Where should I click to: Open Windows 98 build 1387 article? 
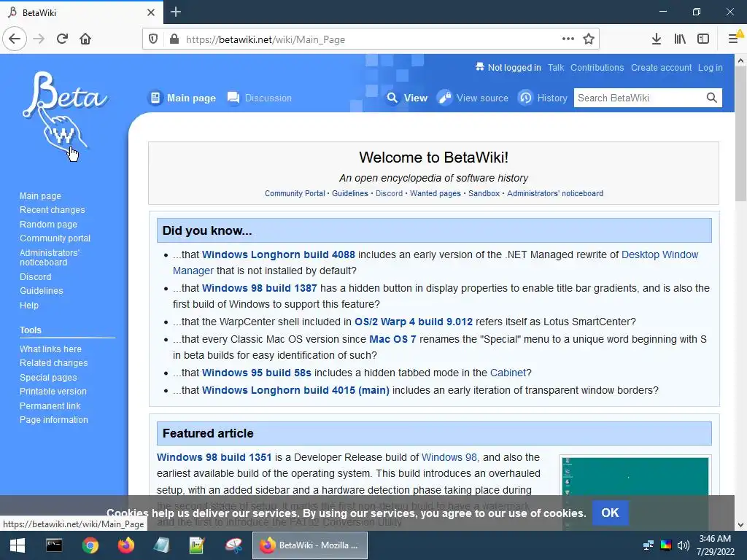coord(259,288)
